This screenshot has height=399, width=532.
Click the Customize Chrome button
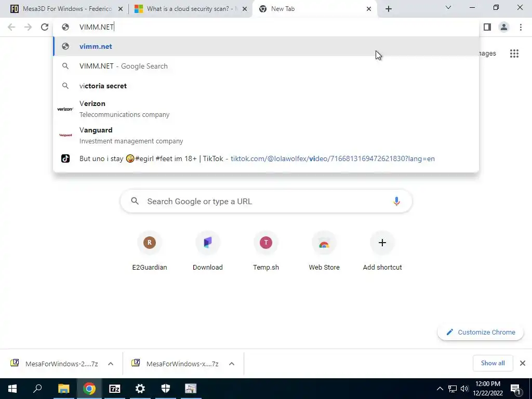(x=481, y=332)
